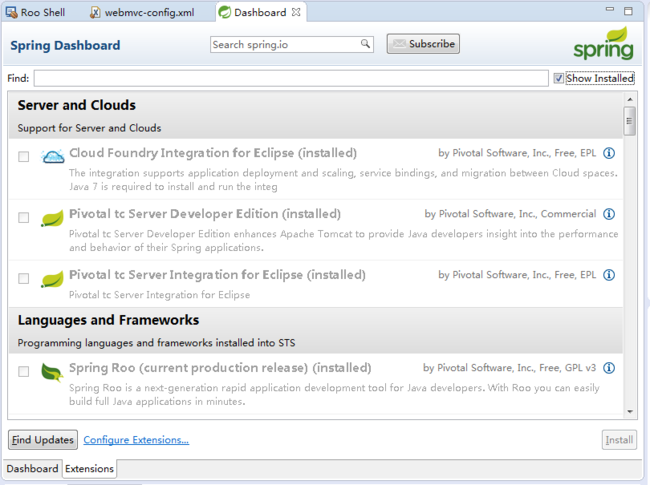This screenshot has height=485, width=650.
Task: Open the Configure Extensions link
Action: point(136,440)
